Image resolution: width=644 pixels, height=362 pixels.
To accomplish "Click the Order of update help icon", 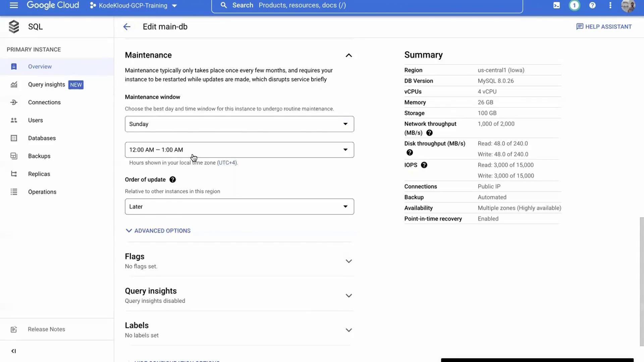I will pos(172,180).
